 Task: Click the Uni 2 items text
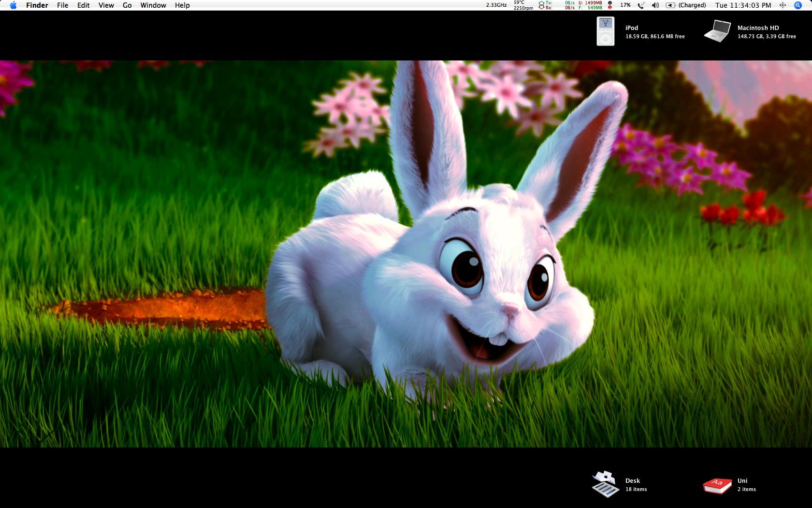[x=747, y=489]
